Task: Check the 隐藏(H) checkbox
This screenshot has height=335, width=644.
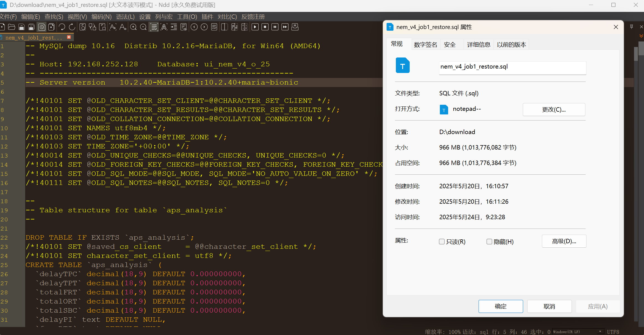Action: (x=489, y=242)
